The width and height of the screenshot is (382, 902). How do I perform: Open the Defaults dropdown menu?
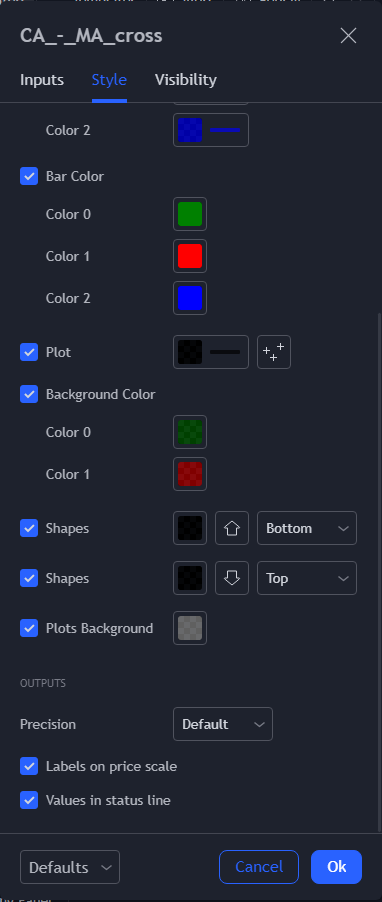click(70, 867)
